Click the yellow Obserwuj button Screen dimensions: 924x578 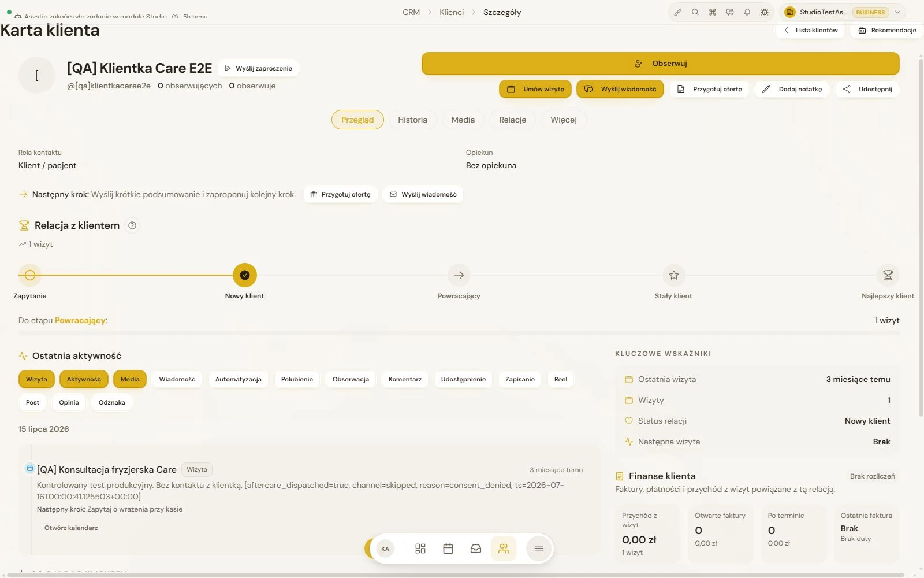(x=661, y=64)
